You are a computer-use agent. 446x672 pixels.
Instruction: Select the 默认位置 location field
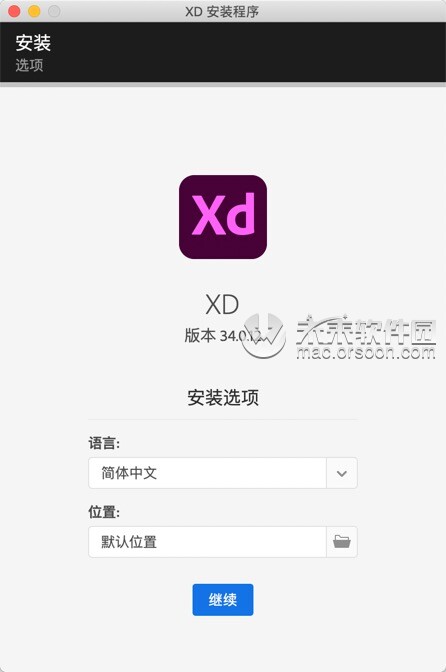pyautogui.click(x=207, y=542)
